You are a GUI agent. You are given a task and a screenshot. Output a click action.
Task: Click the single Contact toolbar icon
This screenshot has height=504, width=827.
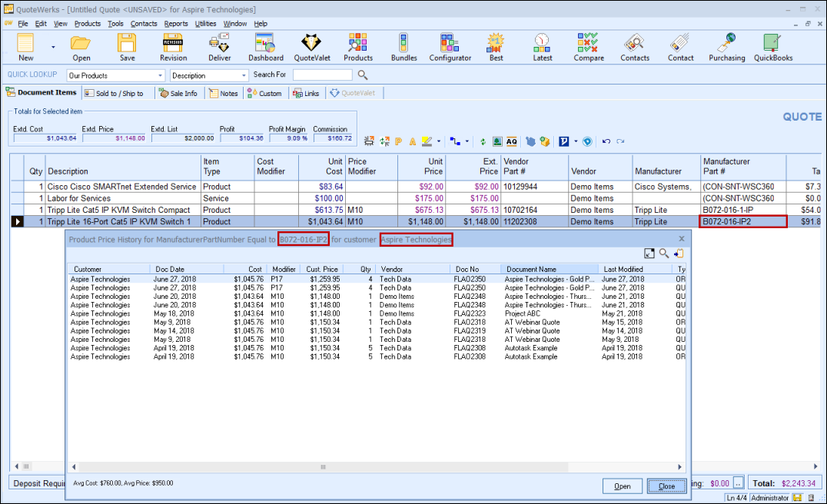pyautogui.click(x=681, y=48)
